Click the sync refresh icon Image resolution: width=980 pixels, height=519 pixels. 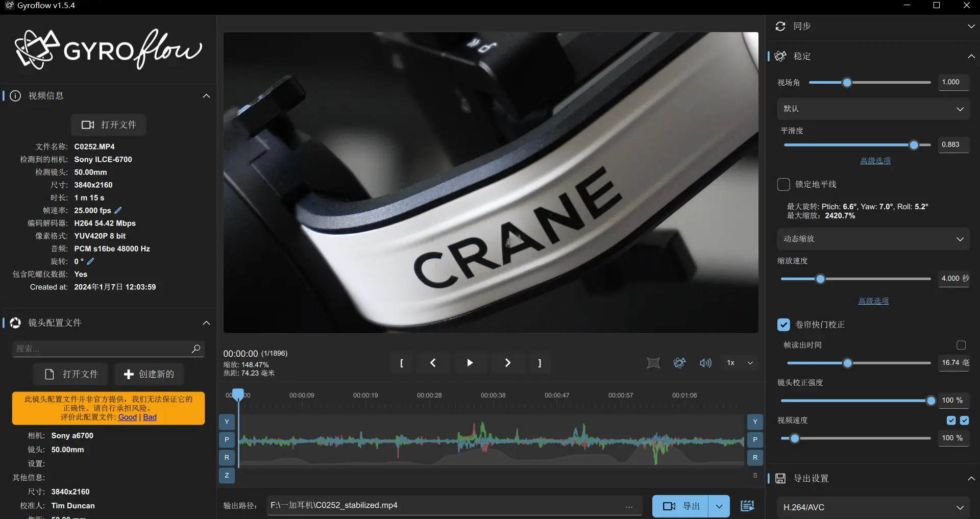coord(780,26)
